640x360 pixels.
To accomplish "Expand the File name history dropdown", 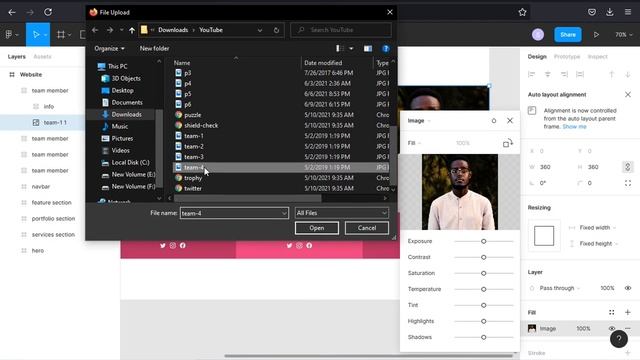I will (x=284, y=213).
